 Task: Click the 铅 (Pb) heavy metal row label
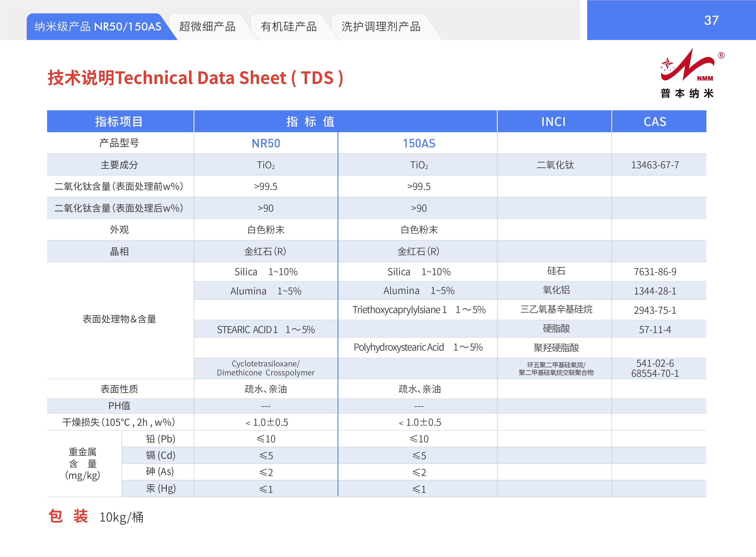(160, 439)
